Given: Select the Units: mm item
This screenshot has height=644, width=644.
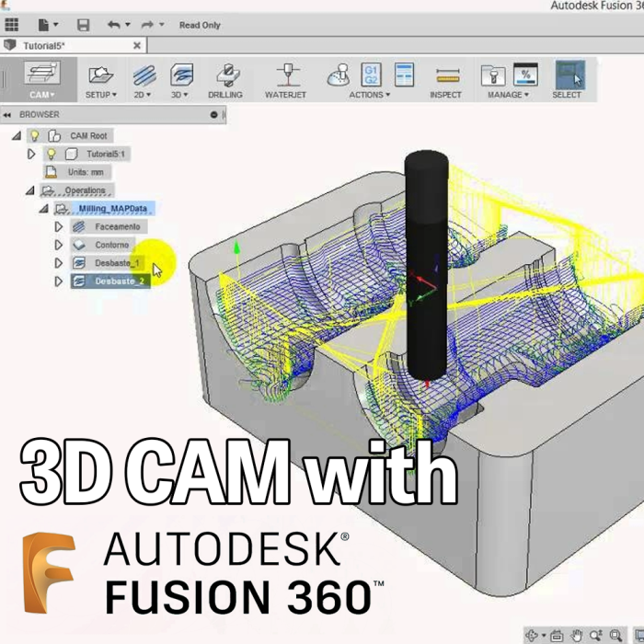Looking at the screenshot, I should tap(76, 172).
